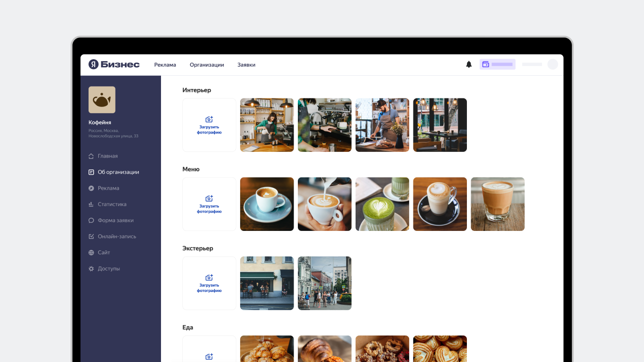The image size is (644, 362).
Task: Open the wallet balance button
Action: (x=497, y=64)
